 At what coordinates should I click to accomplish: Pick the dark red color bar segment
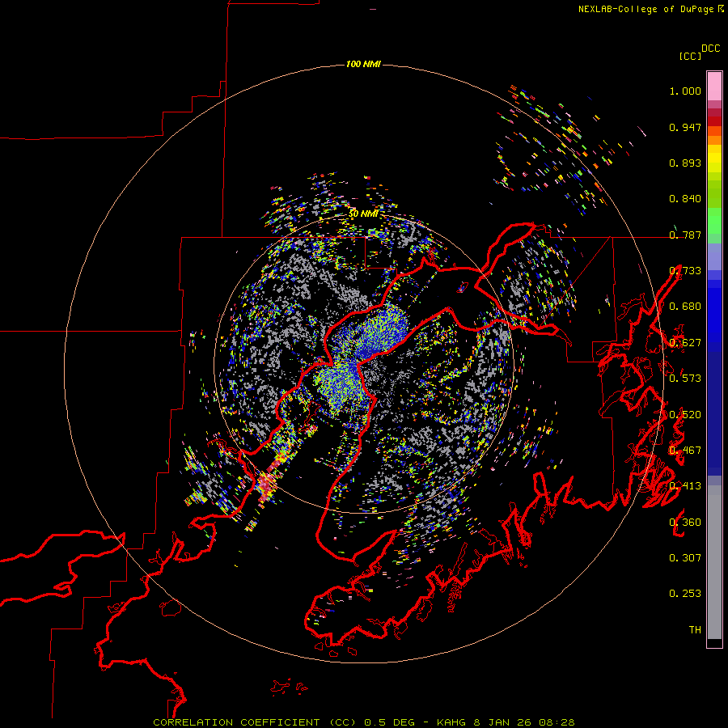tap(714, 121)
